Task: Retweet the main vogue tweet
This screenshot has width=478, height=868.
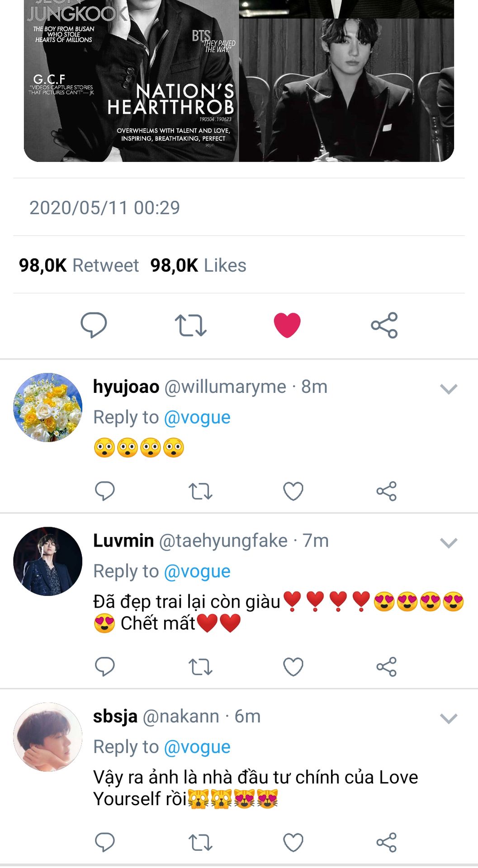Action: (191, 325)
